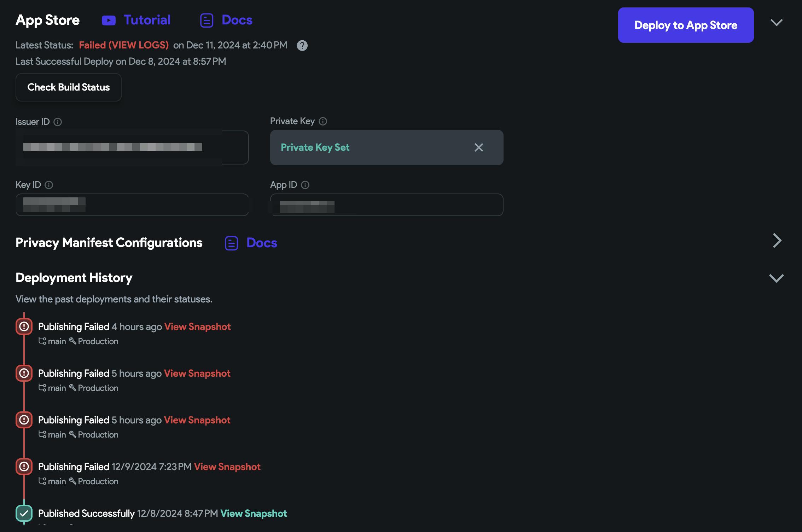Click the failed status marker for 12/9/2024
This screenshot has height=532, width=802.
[24, 467]
